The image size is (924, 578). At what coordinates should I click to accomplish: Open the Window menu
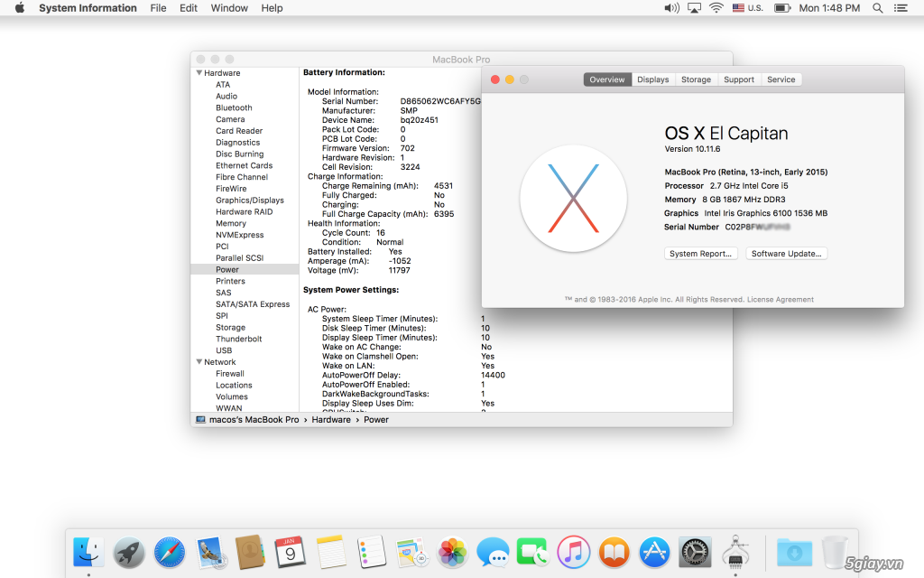pyautogui.click(x=229, y=8)
